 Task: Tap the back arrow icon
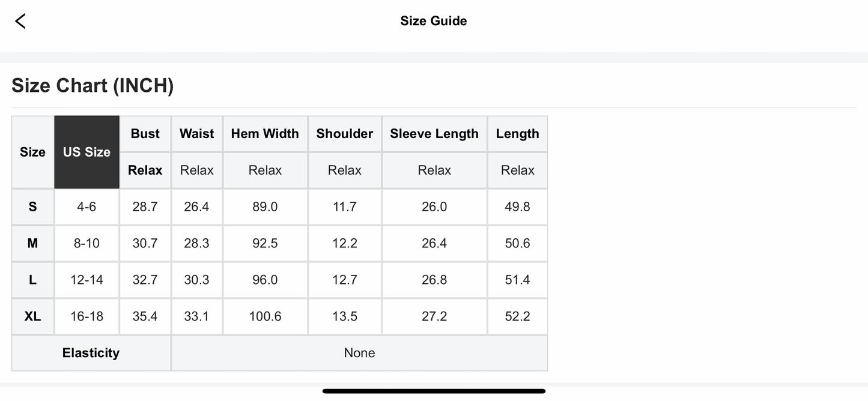(20, 22)
